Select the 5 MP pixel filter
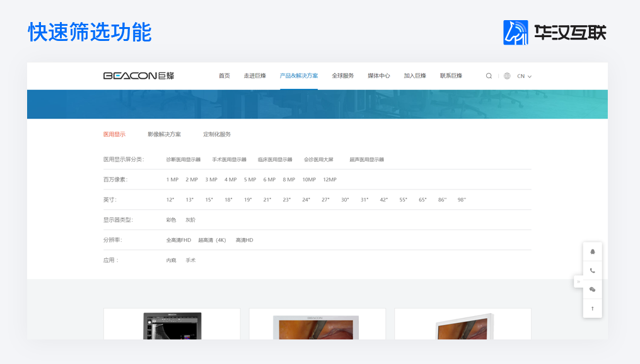The image size is (640, 364). click(x=250, y=179)
